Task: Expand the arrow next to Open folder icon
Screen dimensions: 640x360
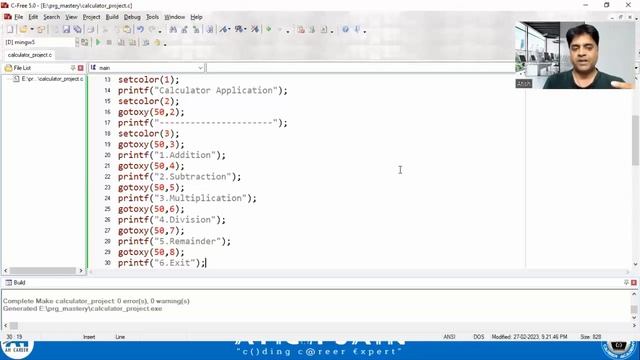Action: 32,29
